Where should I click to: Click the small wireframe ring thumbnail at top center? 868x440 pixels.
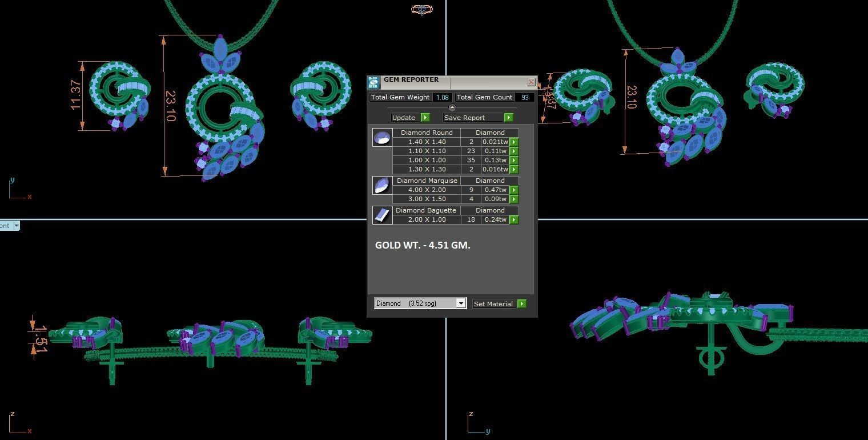(x=421, y=9)
